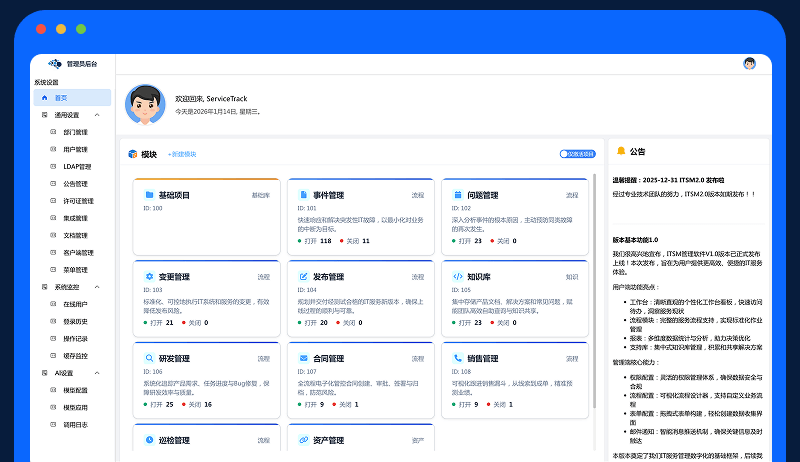Click the document icon for 事件管理
This screenshot has width=800, height=462.
click(x=303, y=195)
